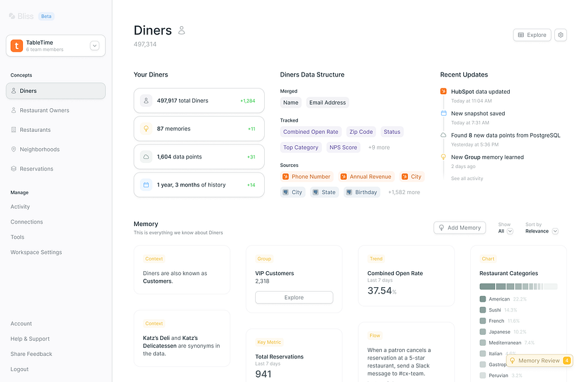The height and width of the screenshot is (382, 588).
Task: Select Top Category tracked tag
Action: coord(301,148)
